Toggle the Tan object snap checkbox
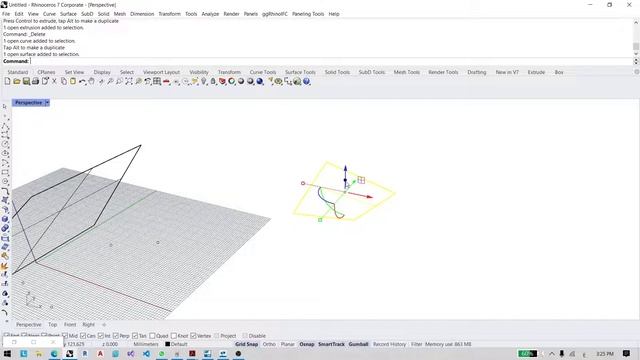 (135, 336)
